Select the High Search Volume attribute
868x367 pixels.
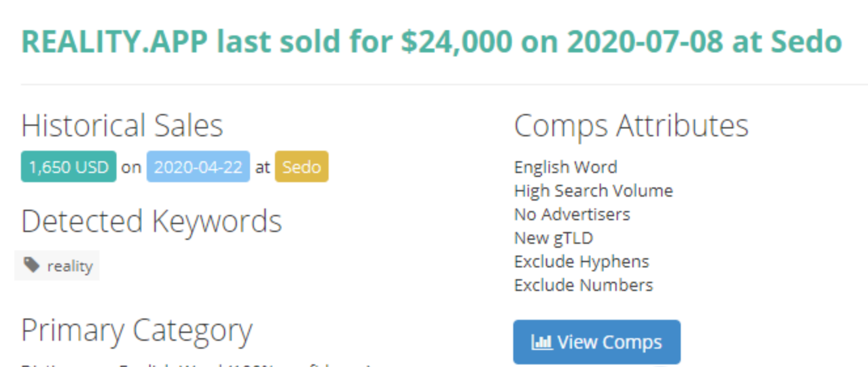(x=593, y=191)
